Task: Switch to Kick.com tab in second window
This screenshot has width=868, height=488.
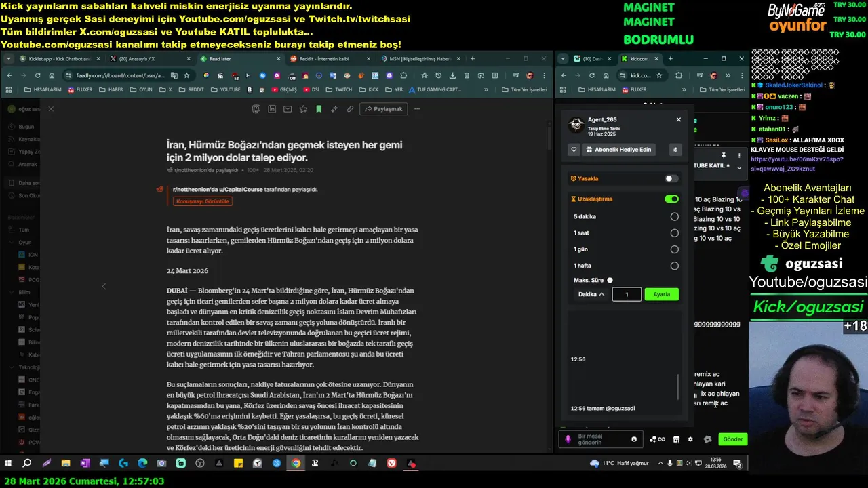Action: tap(639, 59)
